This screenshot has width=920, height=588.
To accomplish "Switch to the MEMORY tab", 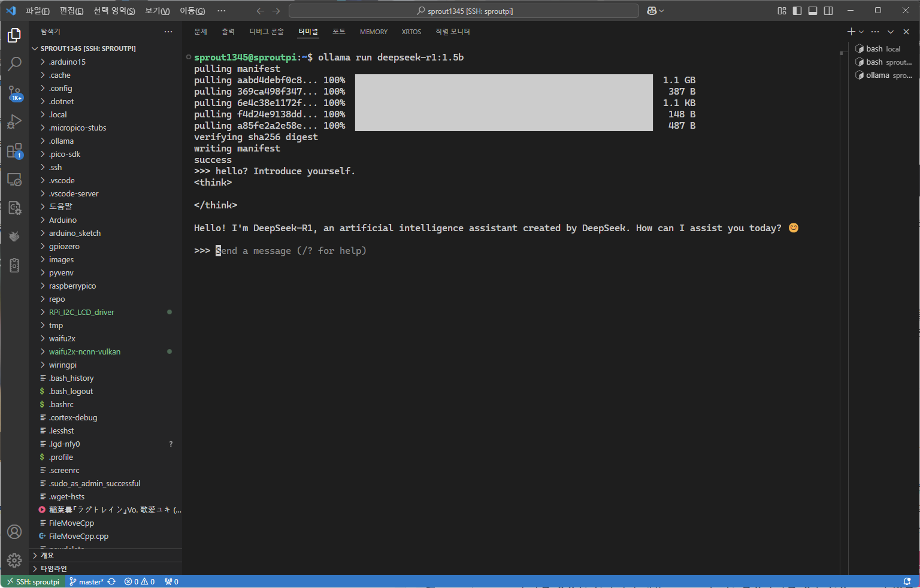I will click(374, 32).
